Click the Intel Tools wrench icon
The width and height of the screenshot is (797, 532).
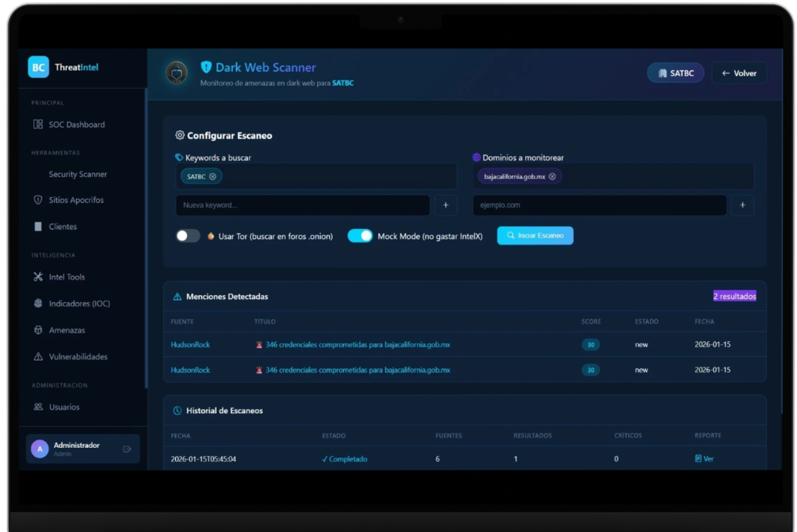point(38,277)
